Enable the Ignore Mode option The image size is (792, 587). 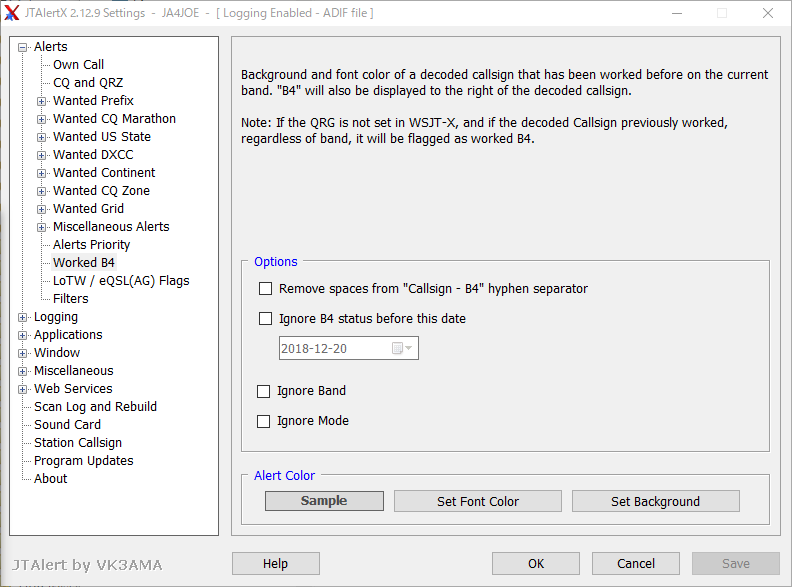[x=264, y=421]
